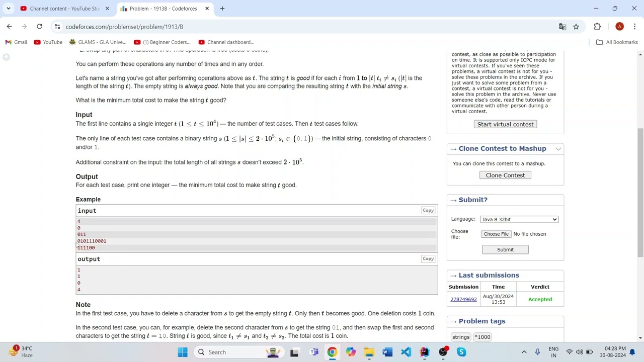This screenshot has height=362, width=644.
Task: Reload the Codeforces page
Action: point(39,27)
